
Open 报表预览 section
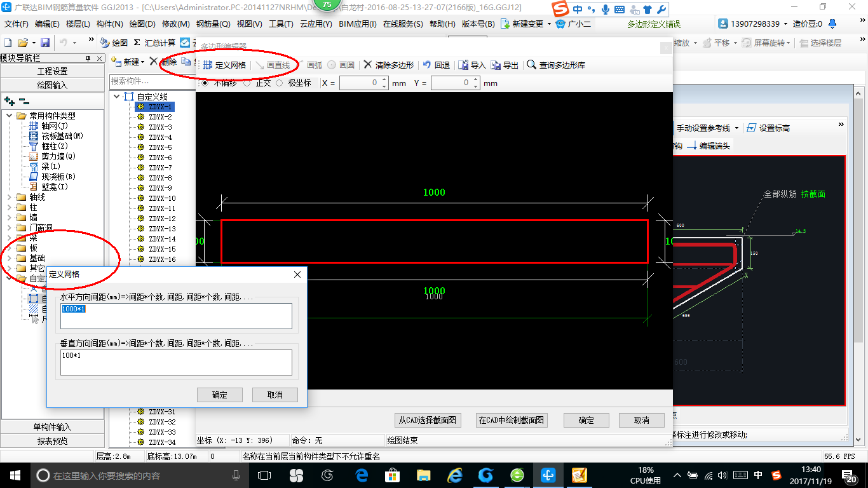52,441
